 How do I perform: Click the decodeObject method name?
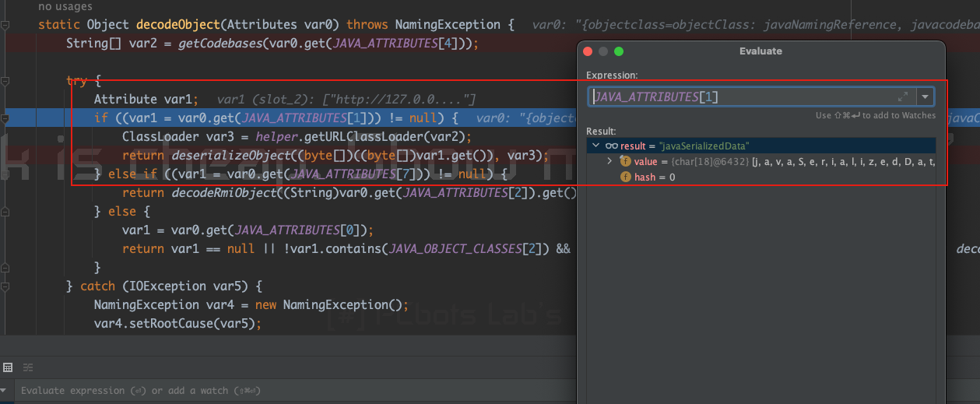click(178, 25)
